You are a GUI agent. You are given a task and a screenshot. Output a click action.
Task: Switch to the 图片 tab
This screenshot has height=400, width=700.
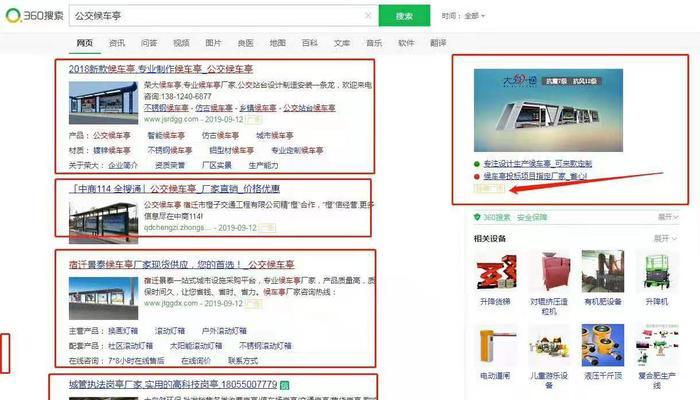pyautogui.click(x=213, y=43)
